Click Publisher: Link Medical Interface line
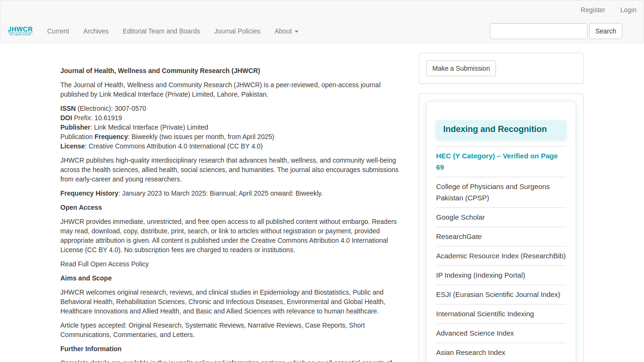Viewport: 644px width, 362px height. 134,127
